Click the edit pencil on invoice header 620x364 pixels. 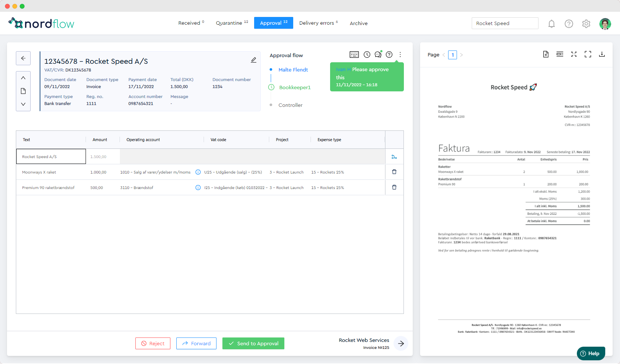254,60
